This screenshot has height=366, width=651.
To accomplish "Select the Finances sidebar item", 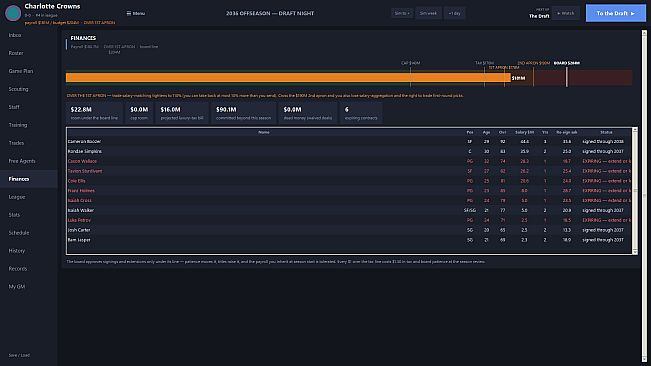I will (29, 179).
